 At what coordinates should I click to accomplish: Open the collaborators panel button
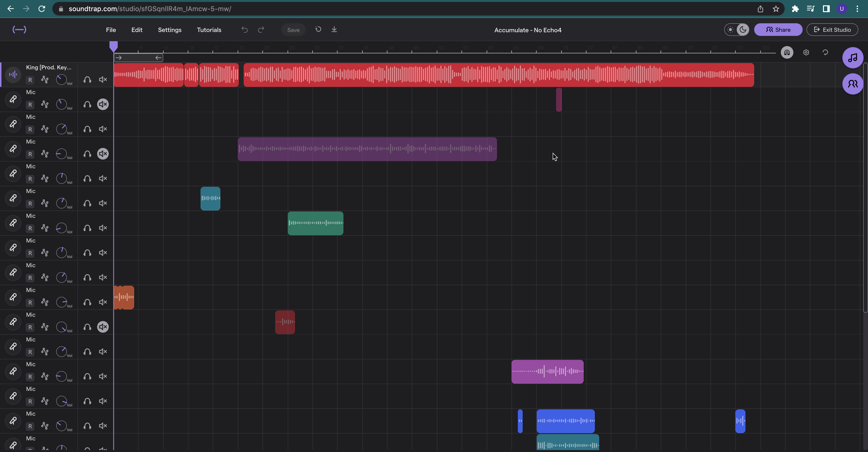coord(852,84)
